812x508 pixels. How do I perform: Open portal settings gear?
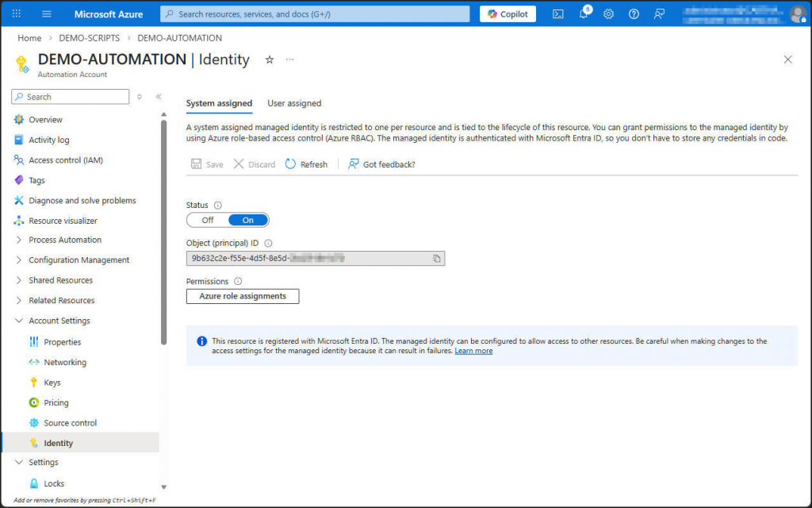pyautogui.click(x=608, y=13)
